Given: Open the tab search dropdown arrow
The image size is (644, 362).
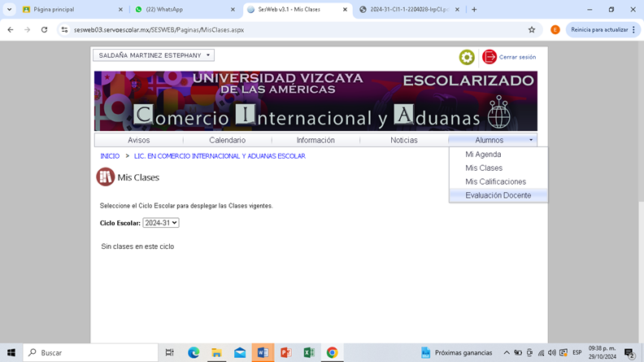Looking at the screenshot, I should point(9,10).
